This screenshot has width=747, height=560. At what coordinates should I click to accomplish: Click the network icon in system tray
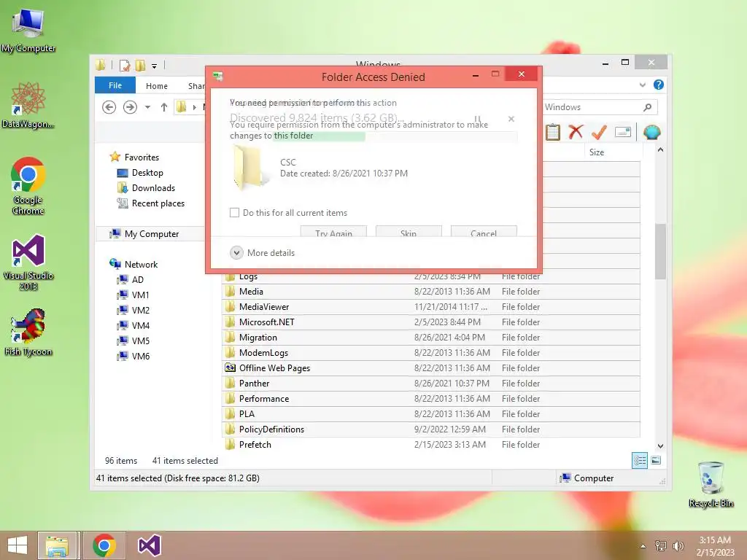[661, 546]
